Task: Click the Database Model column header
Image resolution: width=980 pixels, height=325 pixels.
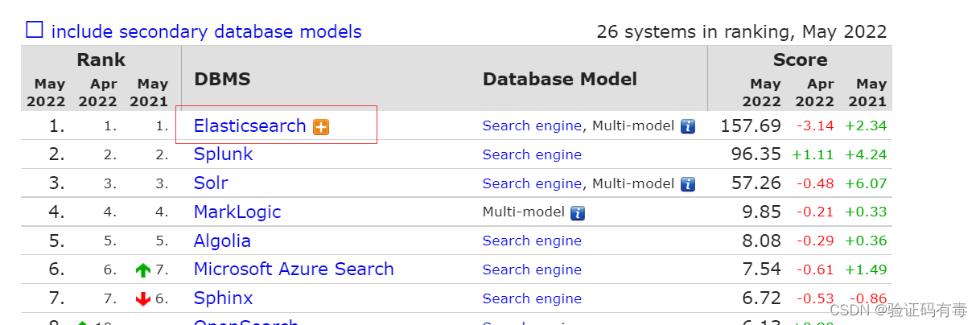Action: click(x=560, y=79)
